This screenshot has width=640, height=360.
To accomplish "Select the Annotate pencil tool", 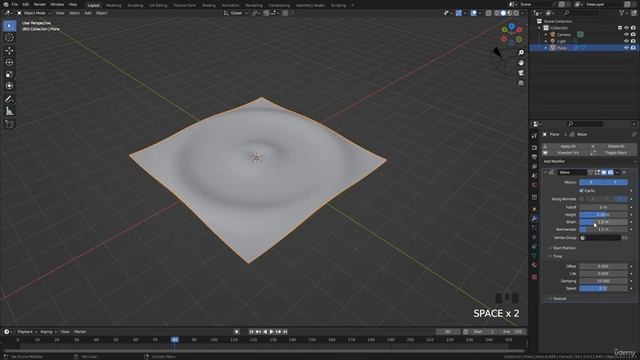I will 9,99.
